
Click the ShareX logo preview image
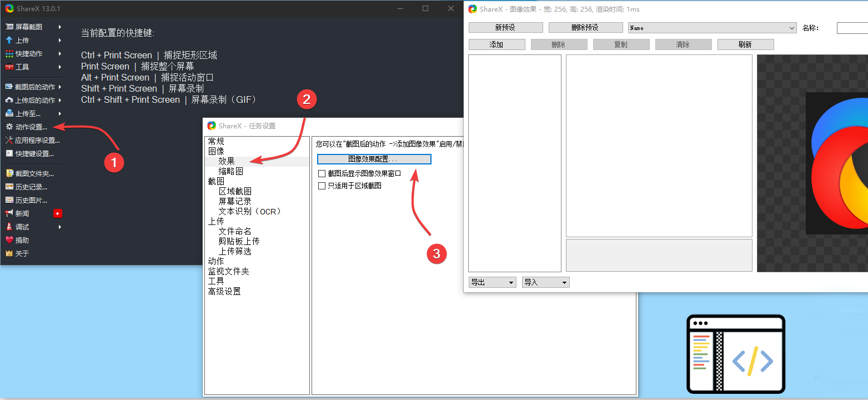[x=837, y=163]
